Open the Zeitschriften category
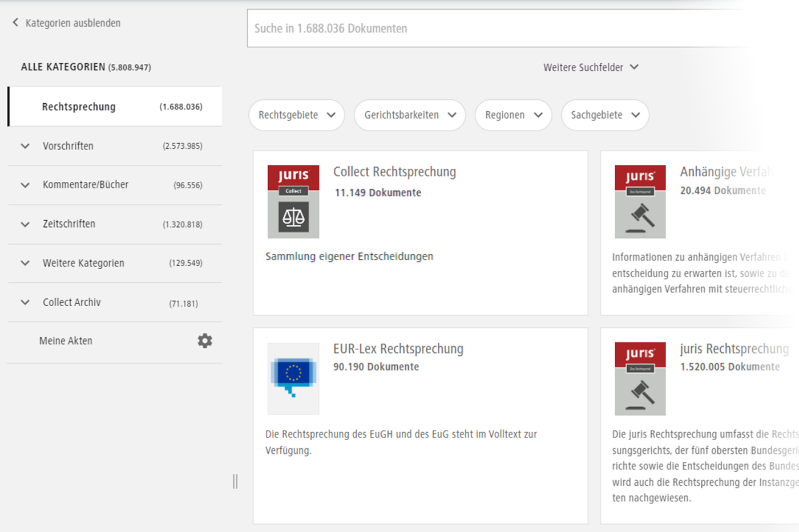Viewport: 799px width, 532px height. [25, 224]
